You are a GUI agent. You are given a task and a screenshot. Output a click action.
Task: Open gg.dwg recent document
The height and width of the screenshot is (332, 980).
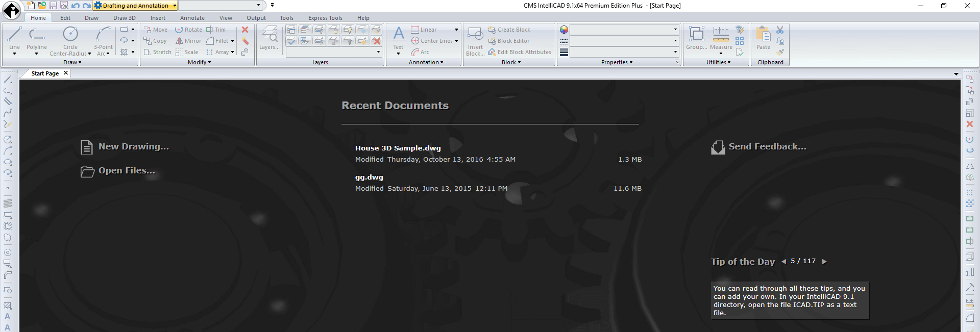(x=369, y=177)
